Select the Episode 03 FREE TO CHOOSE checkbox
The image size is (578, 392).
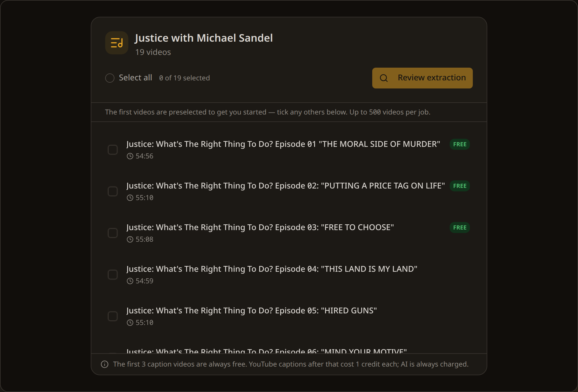tap(113, 233)
